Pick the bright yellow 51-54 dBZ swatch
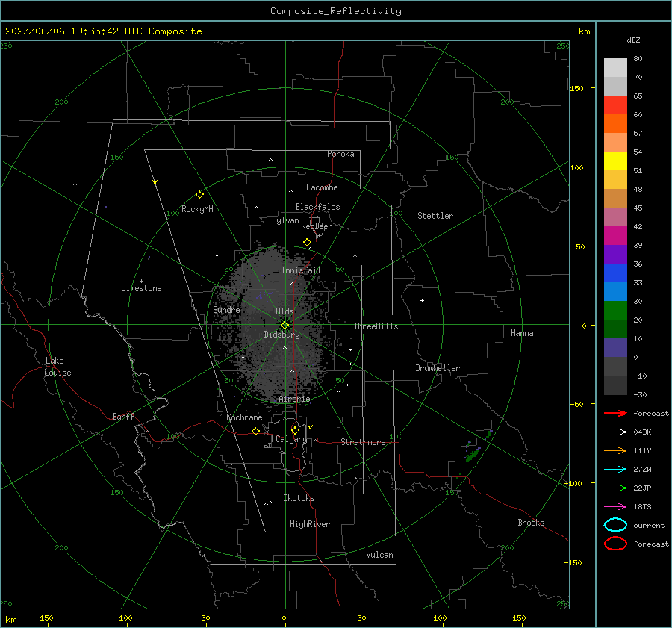Screen dimensions: 672x628 tap(615, 161)
